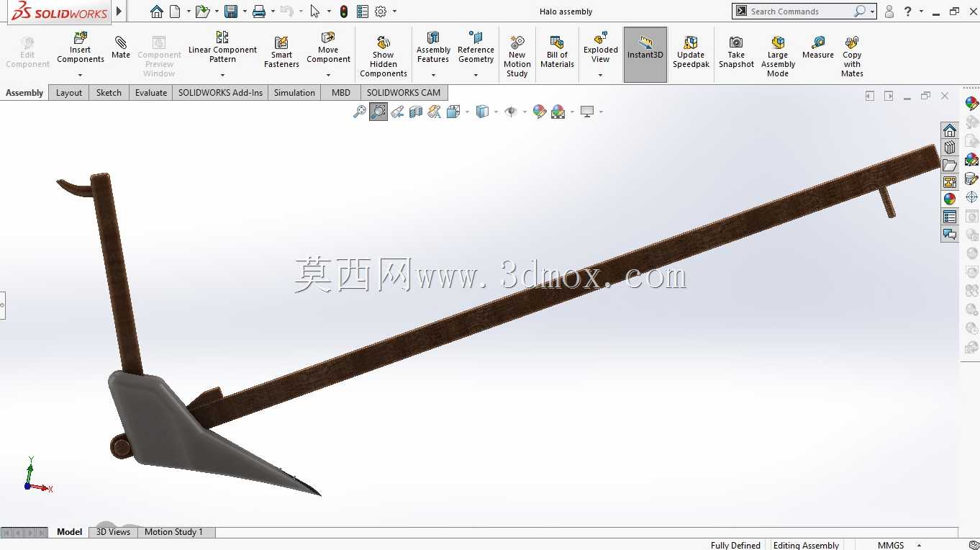
Task: Click Copy with Mates
Action: point(852,56)
